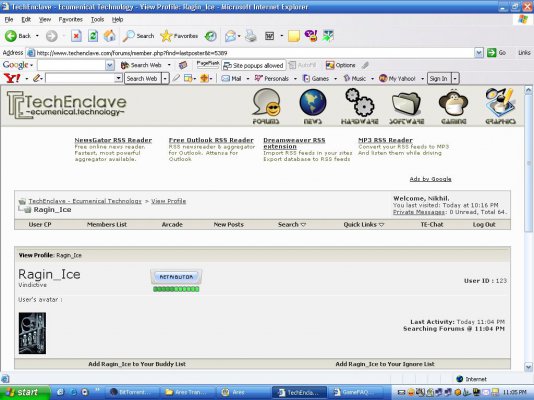Click Yahoo Y! logo on toolbar
This screenshot has height=400, width=534.
point(12,78)
